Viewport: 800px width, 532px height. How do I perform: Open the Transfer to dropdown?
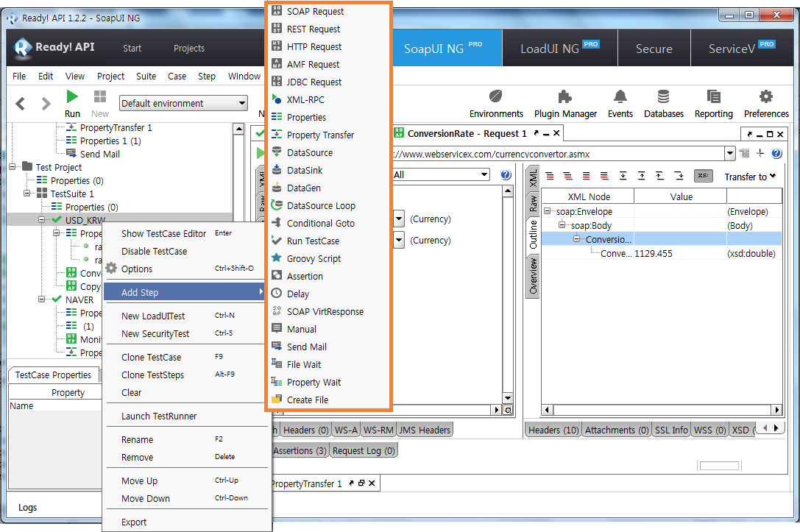coord(750,177)
